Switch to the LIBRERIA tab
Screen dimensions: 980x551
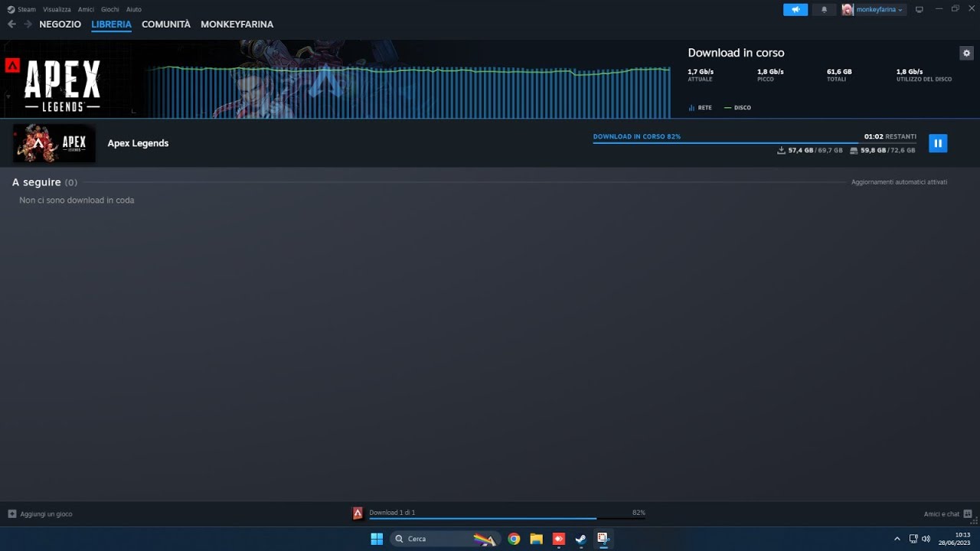click(111, 24)
